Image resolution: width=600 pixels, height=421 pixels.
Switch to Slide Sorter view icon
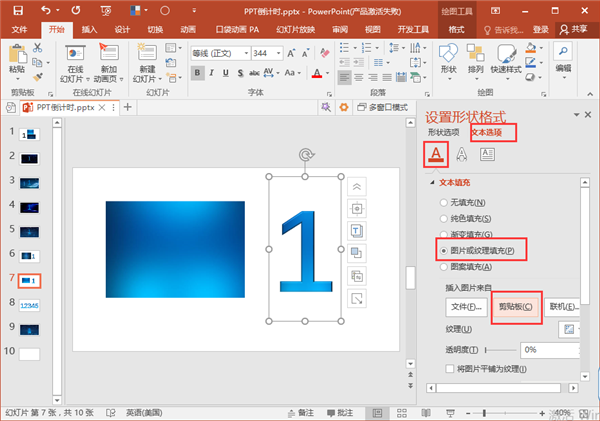pyautogui.click(x=402, y=413)
